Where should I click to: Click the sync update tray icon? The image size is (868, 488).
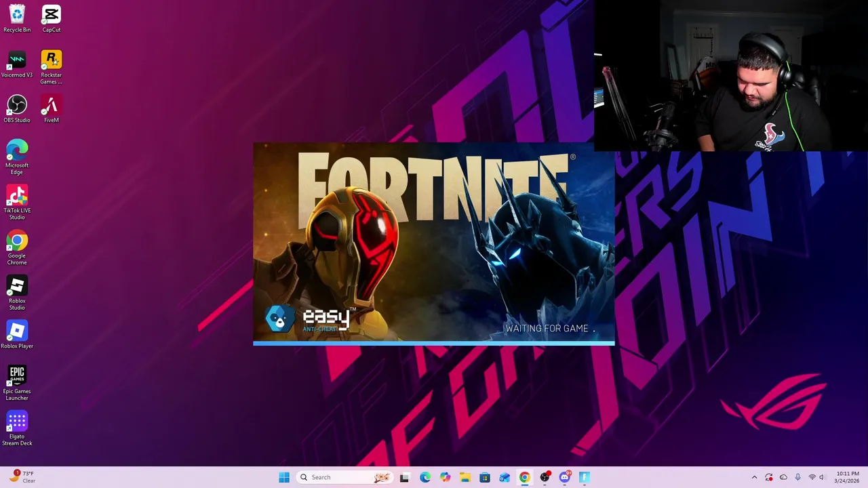769,477
